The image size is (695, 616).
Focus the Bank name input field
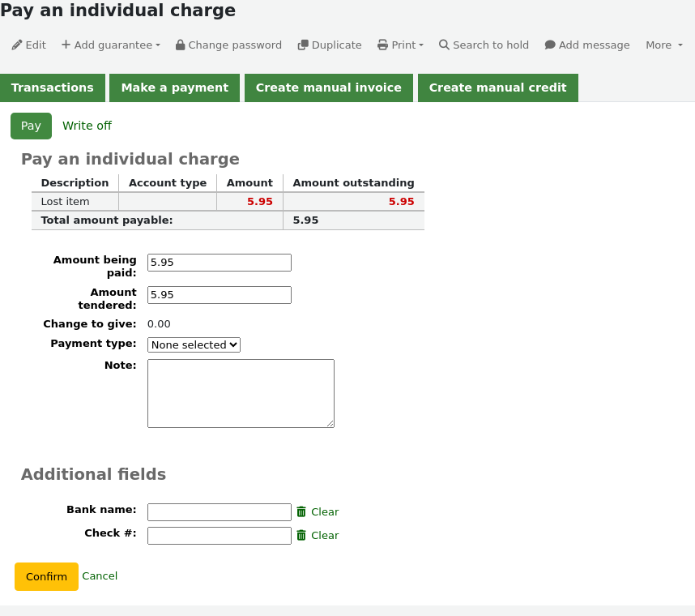click(x=220, y=512)
